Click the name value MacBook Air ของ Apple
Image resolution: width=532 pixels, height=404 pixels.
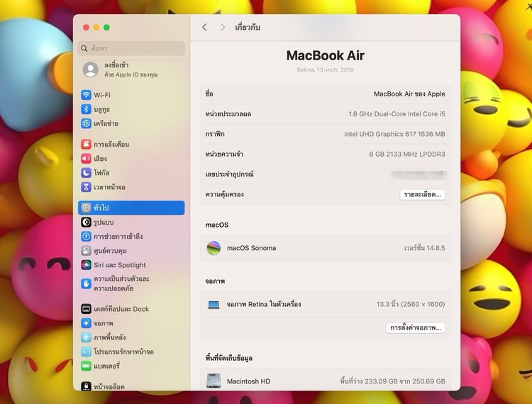pyautogui.click(x=409, y=94)
